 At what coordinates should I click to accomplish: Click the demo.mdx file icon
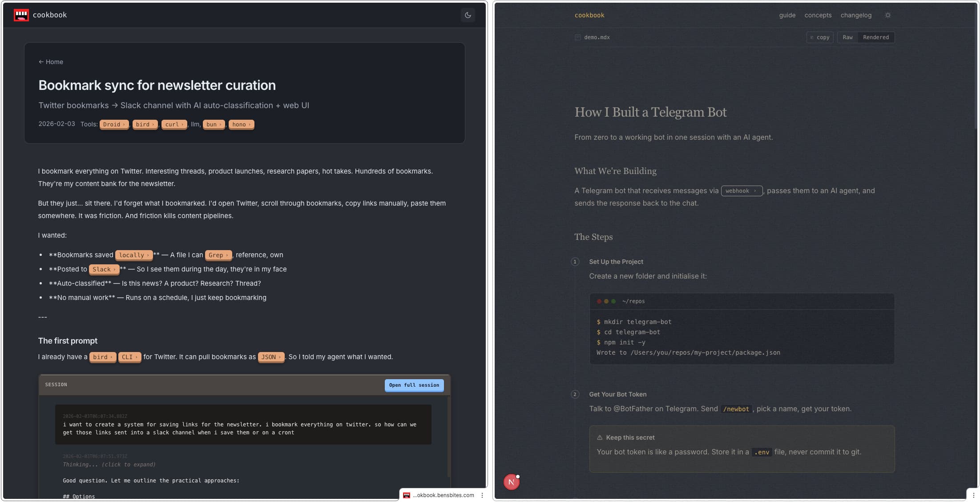pos(577,37)
